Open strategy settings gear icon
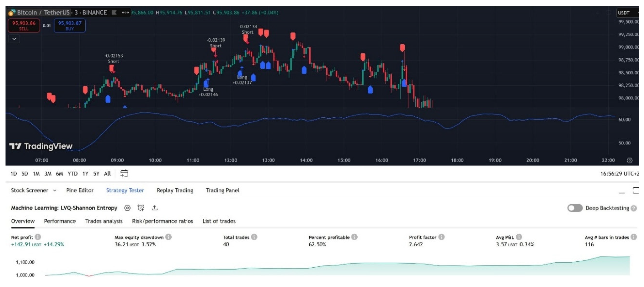 tap(127, 208)
